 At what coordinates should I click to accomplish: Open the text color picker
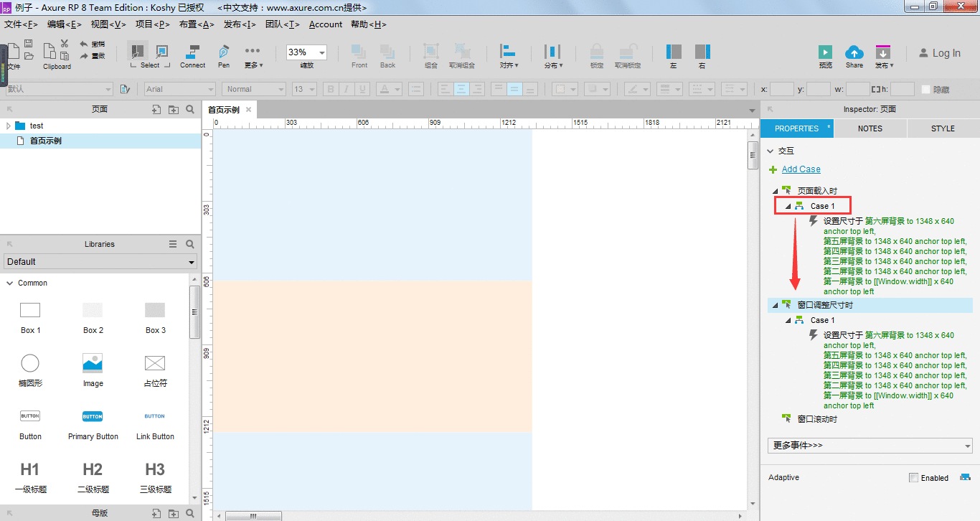(390, 89)
